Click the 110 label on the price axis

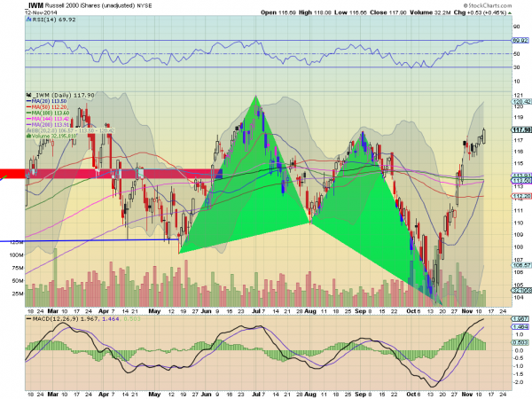[518, 223]
